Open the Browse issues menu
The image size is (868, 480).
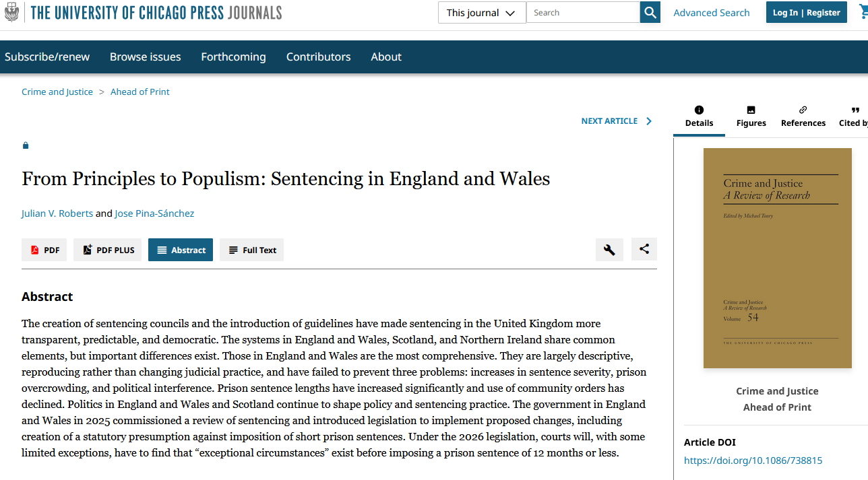[x=145, y=57]
